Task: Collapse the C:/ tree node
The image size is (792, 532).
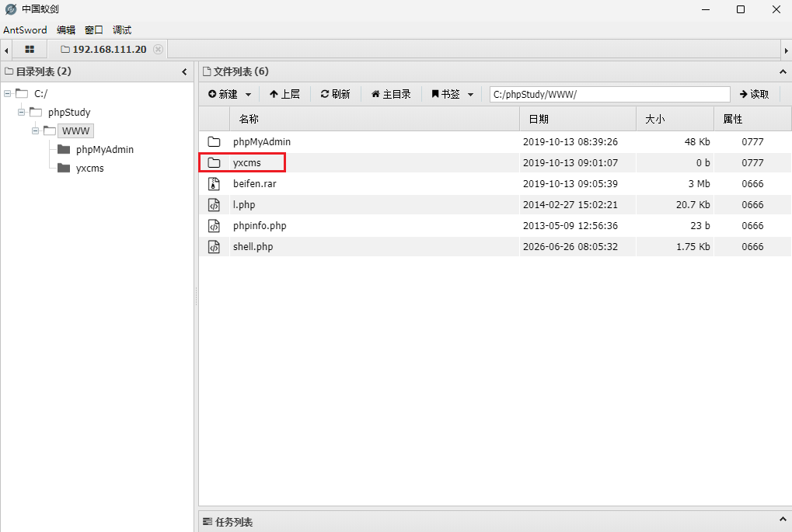Action: (8, 93)
